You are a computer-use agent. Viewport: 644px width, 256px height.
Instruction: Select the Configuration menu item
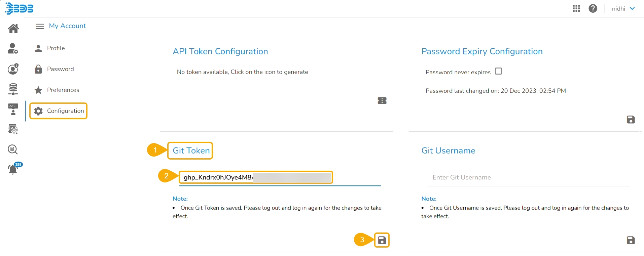pyautogui.click(x=65, y=111)
